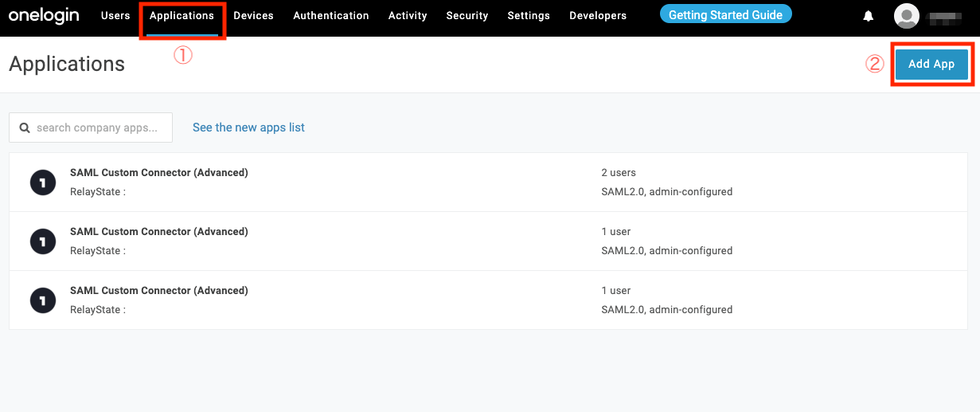The height and width of the screenshot is (412, 980).
Task: Click the Applications page heading
Action: click(x=67, y=65)
